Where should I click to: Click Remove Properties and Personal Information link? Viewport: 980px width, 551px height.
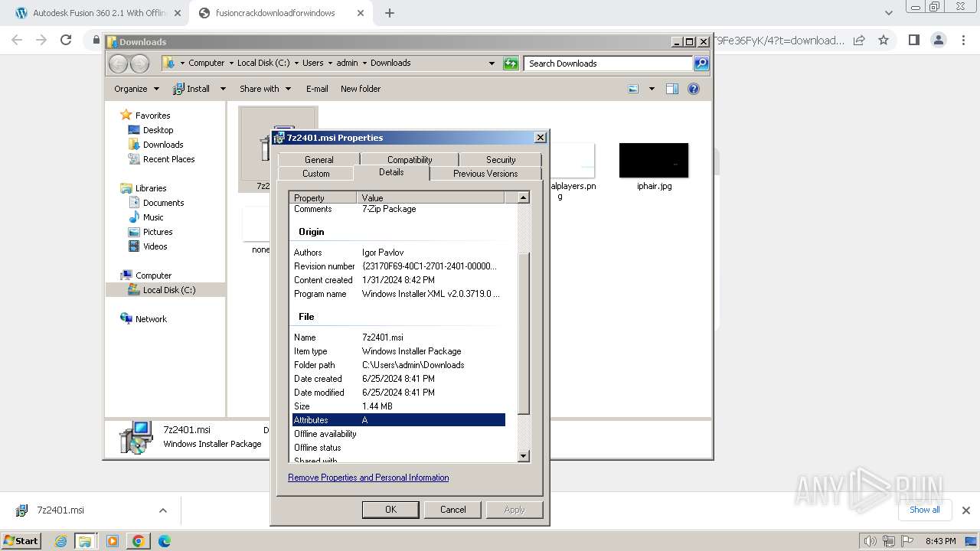tap(368, 478)
